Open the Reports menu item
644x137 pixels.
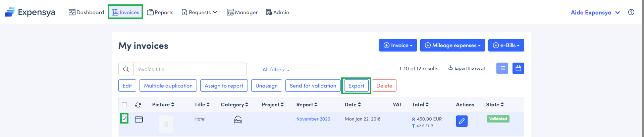point(160,12)
